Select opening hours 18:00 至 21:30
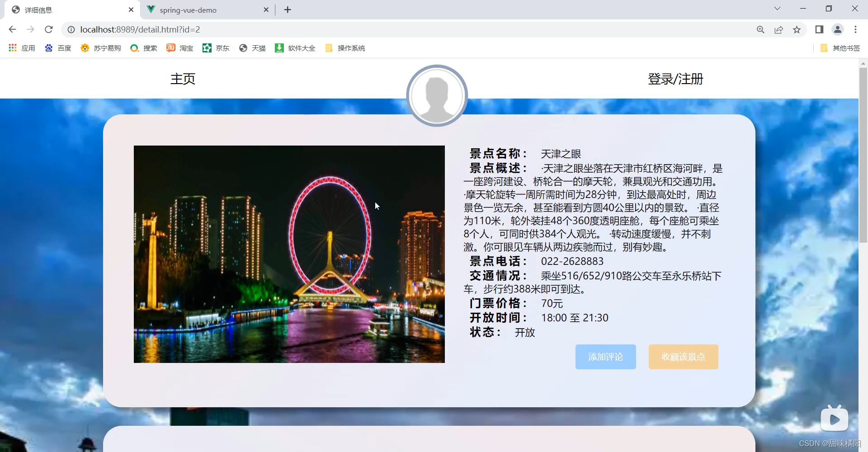Viewport: 868px width, 452px height. point(575,318)
